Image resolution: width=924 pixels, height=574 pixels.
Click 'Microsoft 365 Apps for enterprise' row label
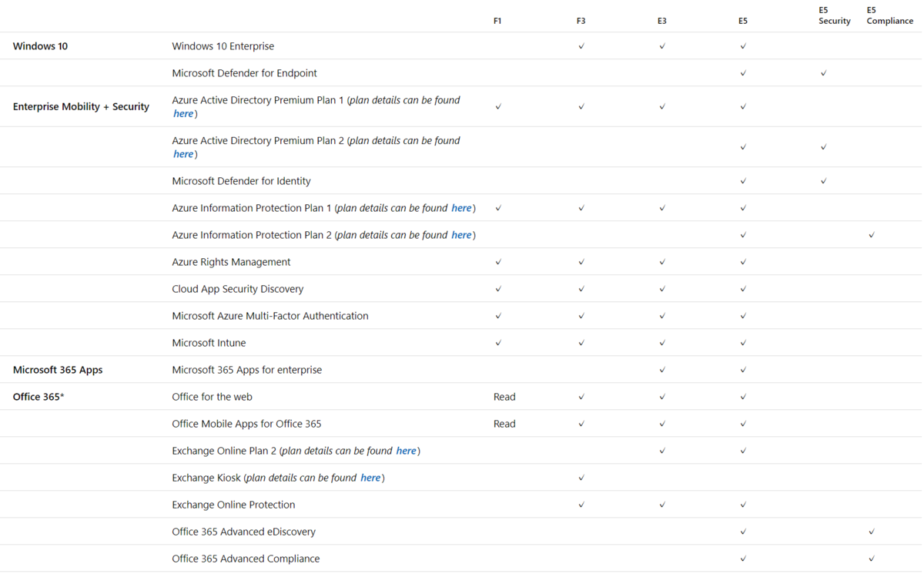click(x=247, y=370)
